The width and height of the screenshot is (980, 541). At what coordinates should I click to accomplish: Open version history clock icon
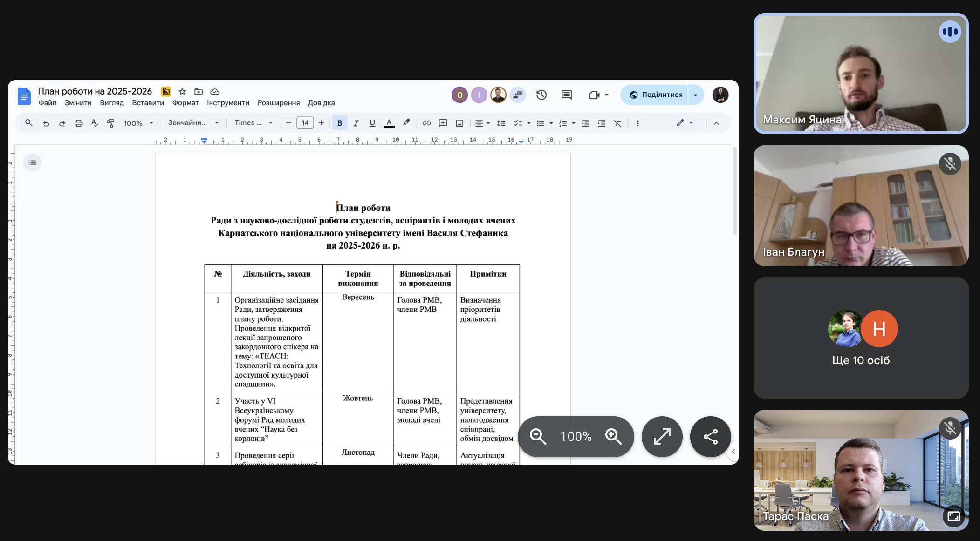pos(541,95)
